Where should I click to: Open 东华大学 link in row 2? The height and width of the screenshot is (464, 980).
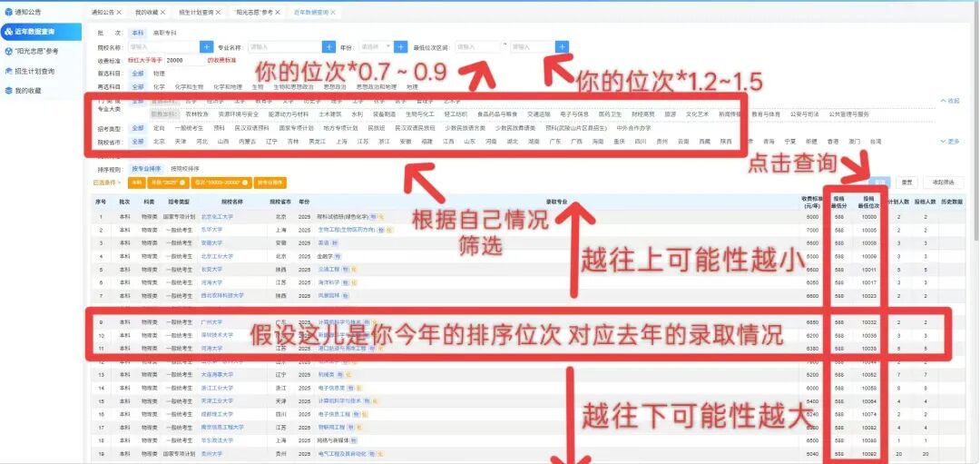211,230
